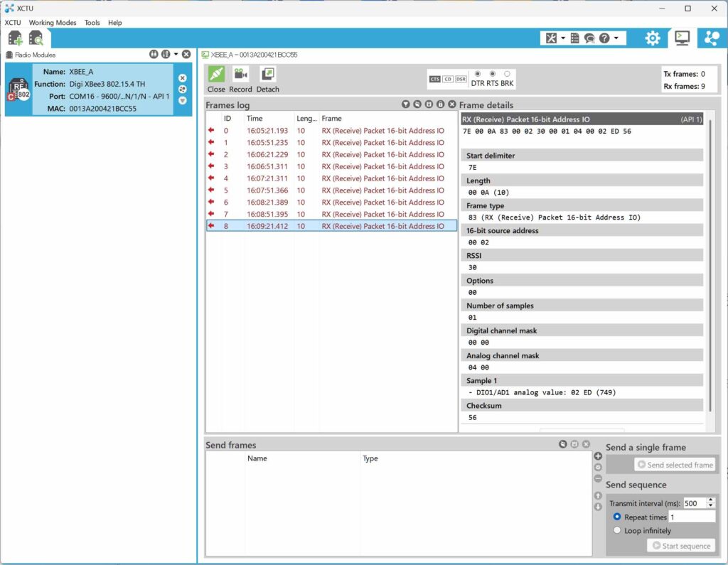Select the Loop infinitely radio option
728x565 pixels.
click(617, 530)
